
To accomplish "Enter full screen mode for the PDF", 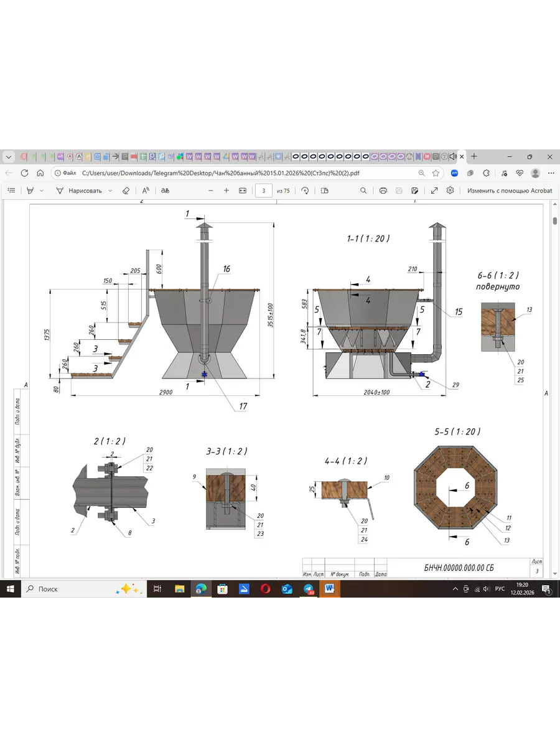I will 434,190.
